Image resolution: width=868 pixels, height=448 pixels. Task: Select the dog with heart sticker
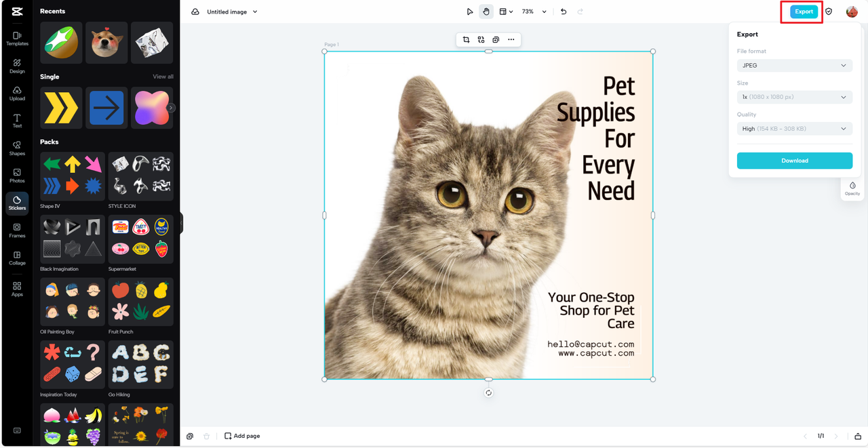click(x=106, y=43)
